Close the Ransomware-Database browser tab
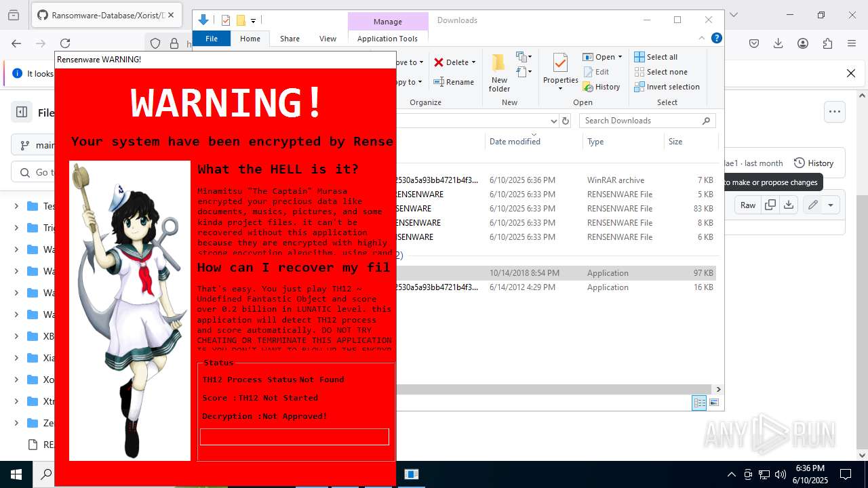The image size is (868, 488). click(170, 15)
